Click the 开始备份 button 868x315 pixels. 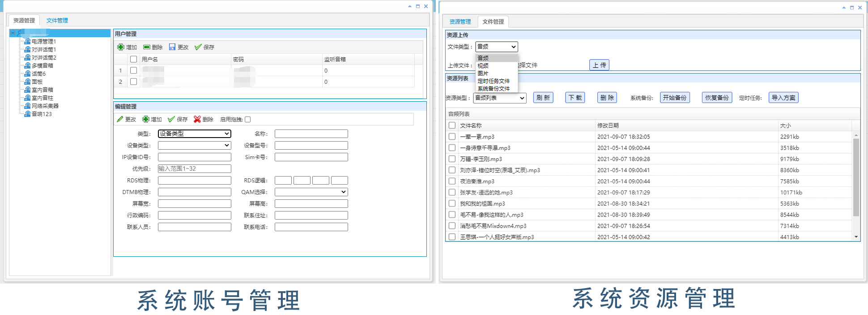pos(675,98)
